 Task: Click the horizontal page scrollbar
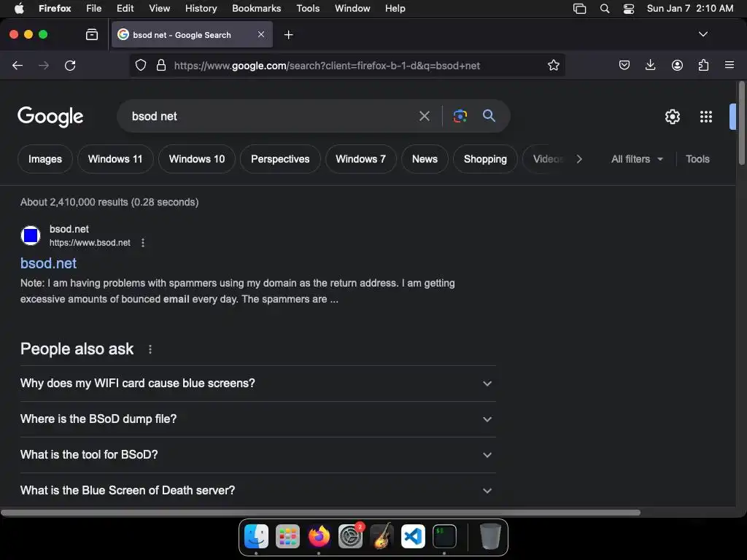(321, 513)
